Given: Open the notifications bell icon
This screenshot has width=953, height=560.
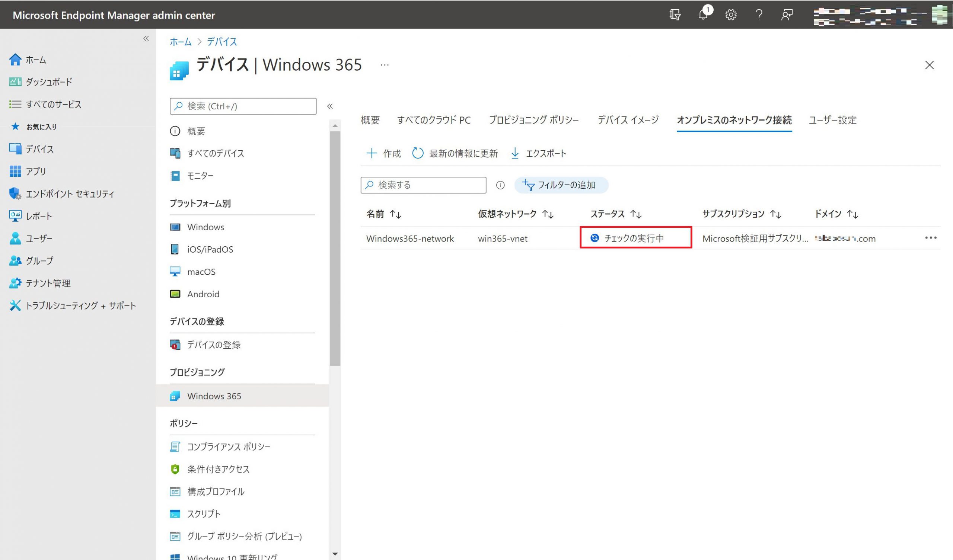Looking at the screenshot, I should (x=703, y=15).
